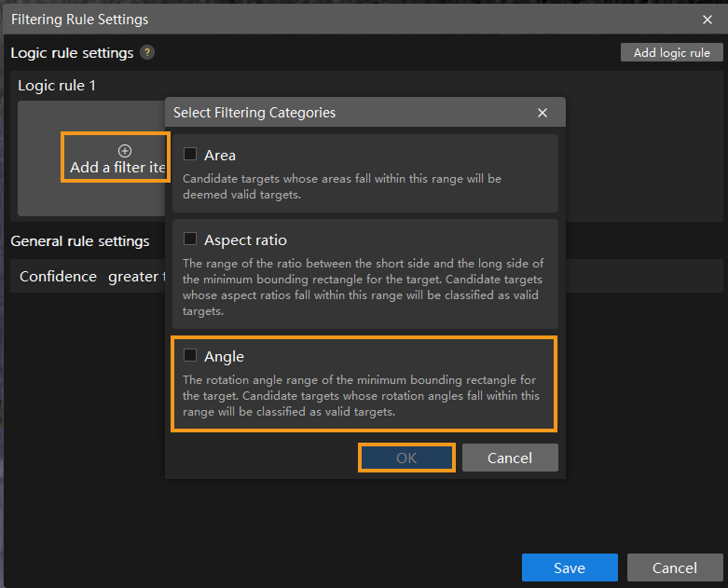Close the Filtering Rule Settings window
Viewport: 728px width, 588px height.
tap(707, 20)
